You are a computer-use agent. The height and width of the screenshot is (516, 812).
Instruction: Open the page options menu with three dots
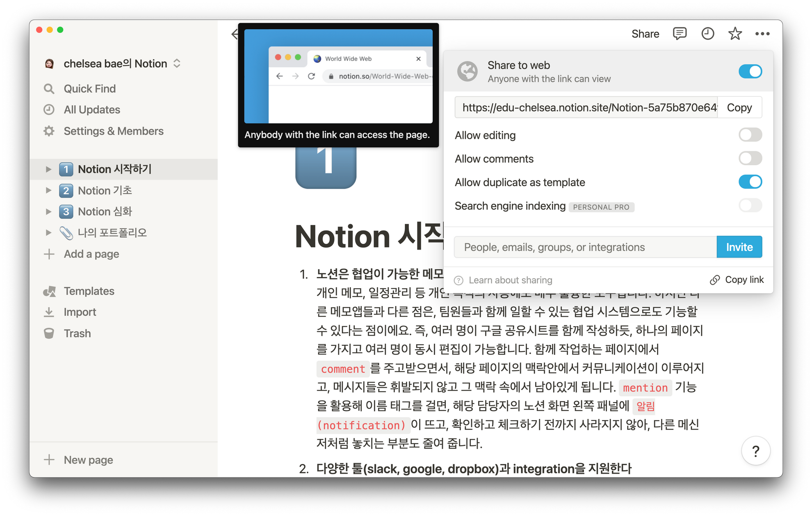(763, 34)
